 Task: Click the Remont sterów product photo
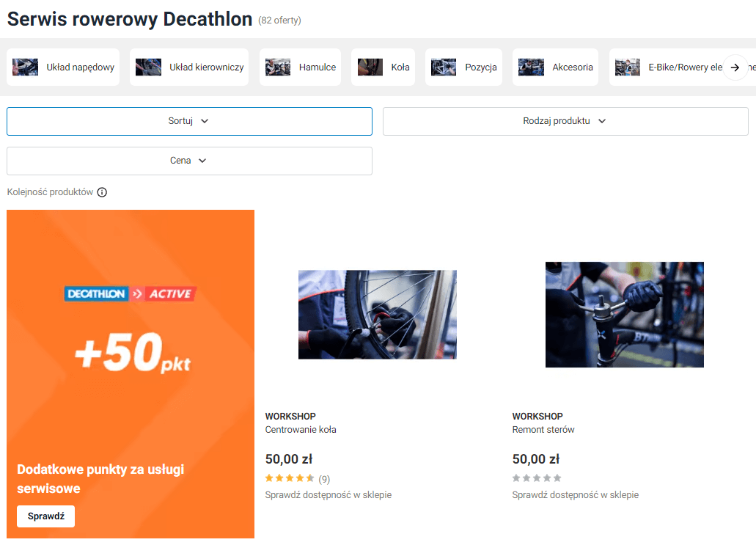pos(624,314)
